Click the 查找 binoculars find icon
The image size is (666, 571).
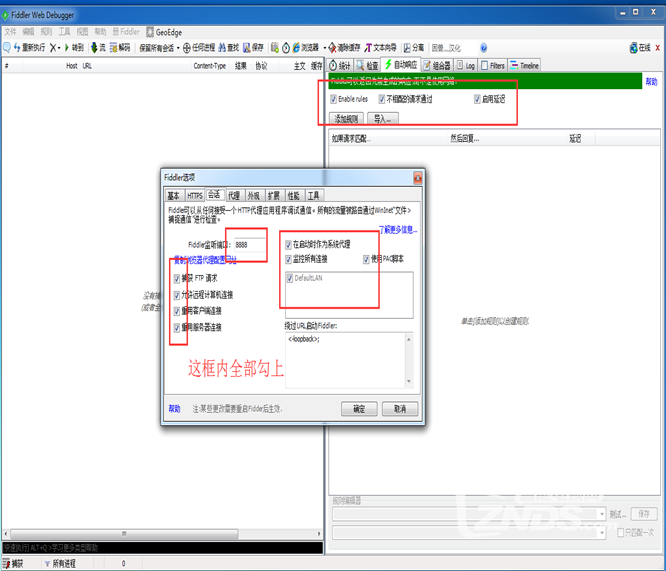pyautogui.click(x=222, y=48)
